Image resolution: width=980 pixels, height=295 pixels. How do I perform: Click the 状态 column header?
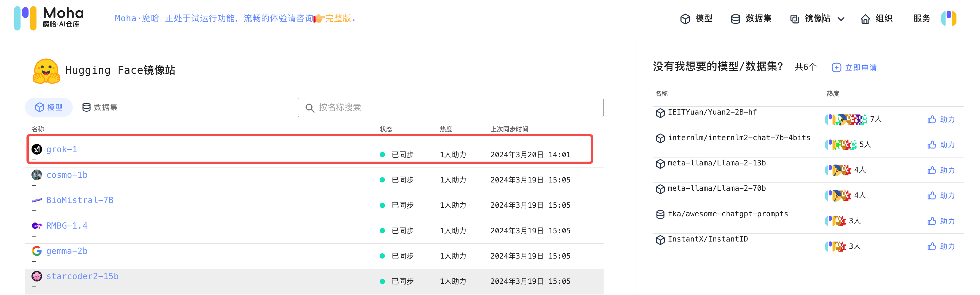386,129
